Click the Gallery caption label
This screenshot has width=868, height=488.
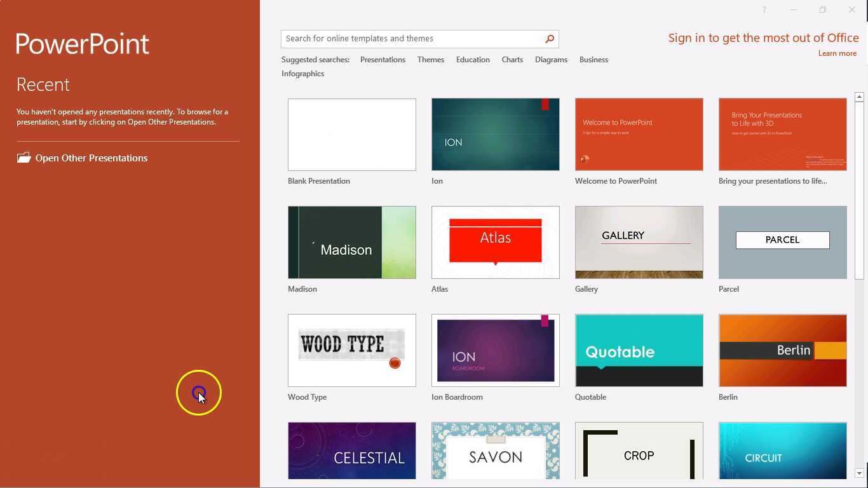coord(587,289)
